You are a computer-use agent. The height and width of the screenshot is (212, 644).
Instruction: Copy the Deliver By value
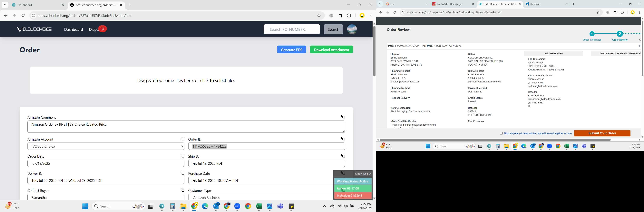[x=182, y=173]
